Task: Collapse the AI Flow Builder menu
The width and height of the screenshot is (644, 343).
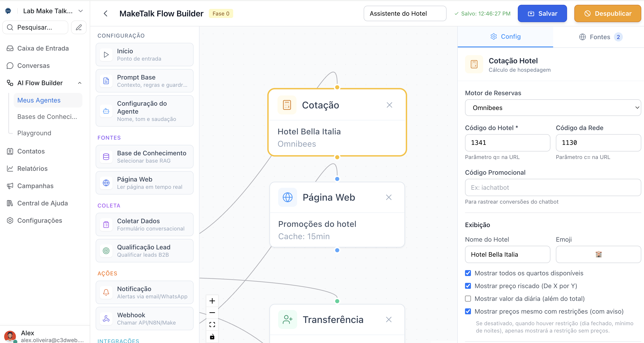Action: click(x=79, y=83)
